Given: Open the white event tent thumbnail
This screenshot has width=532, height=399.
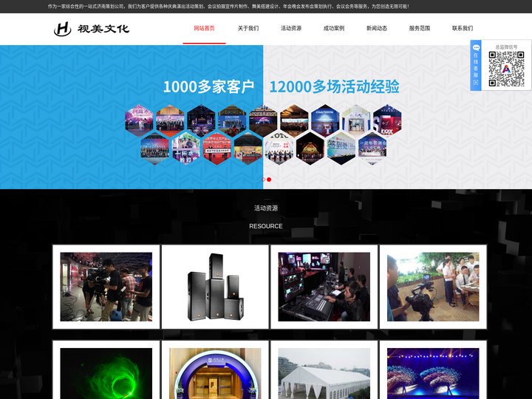Looking at the screenshot, I should (324, 372).
